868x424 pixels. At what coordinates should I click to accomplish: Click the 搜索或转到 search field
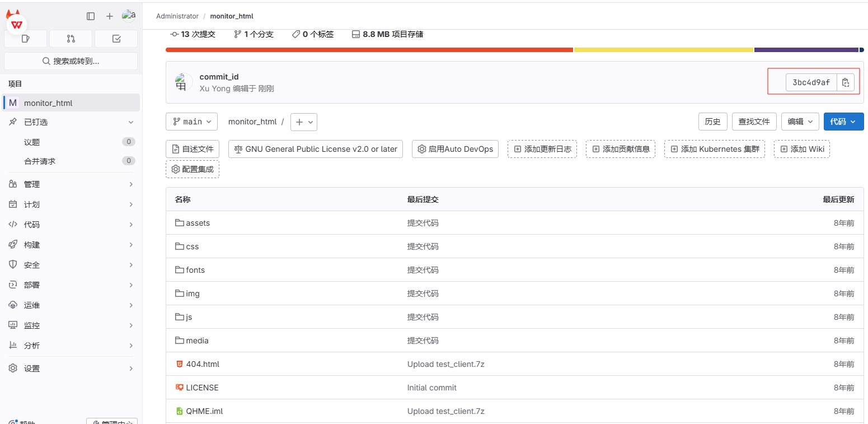tap(71, 61)
